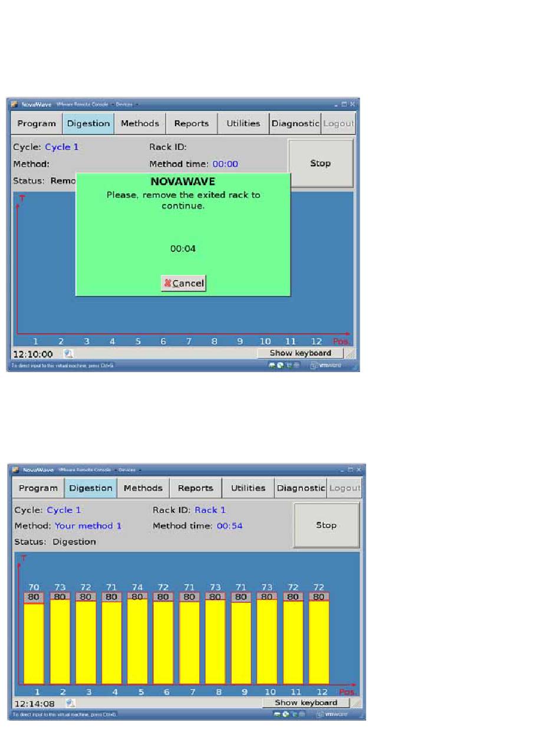Click the 'Digestion' status value text
The height and width of the screenshot is (743, 560).
74,542
